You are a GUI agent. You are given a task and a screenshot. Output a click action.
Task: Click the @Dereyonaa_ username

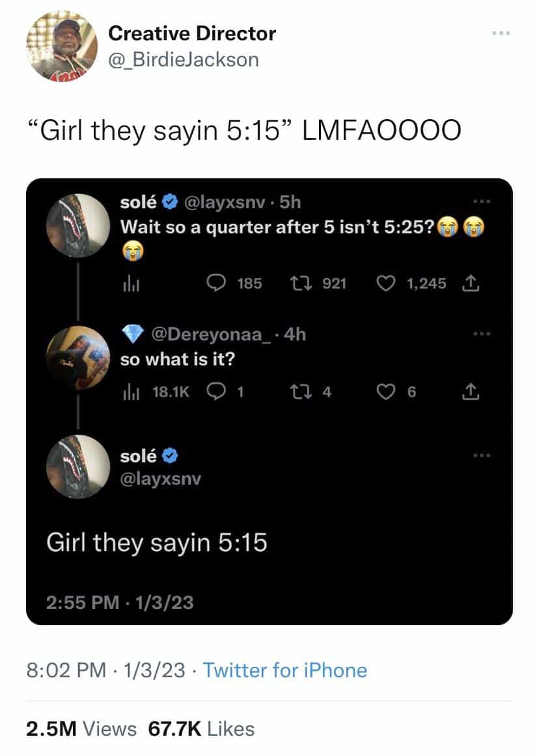tap(212, 334)
